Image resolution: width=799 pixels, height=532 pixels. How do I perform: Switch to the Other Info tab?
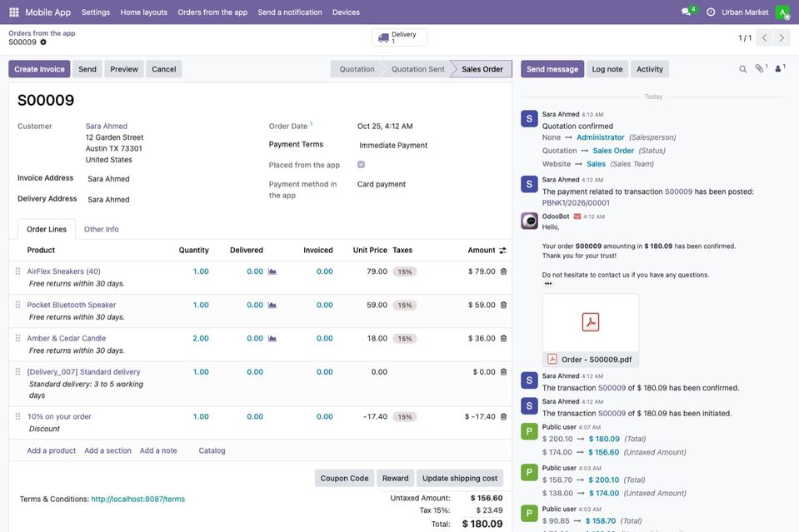102,229
